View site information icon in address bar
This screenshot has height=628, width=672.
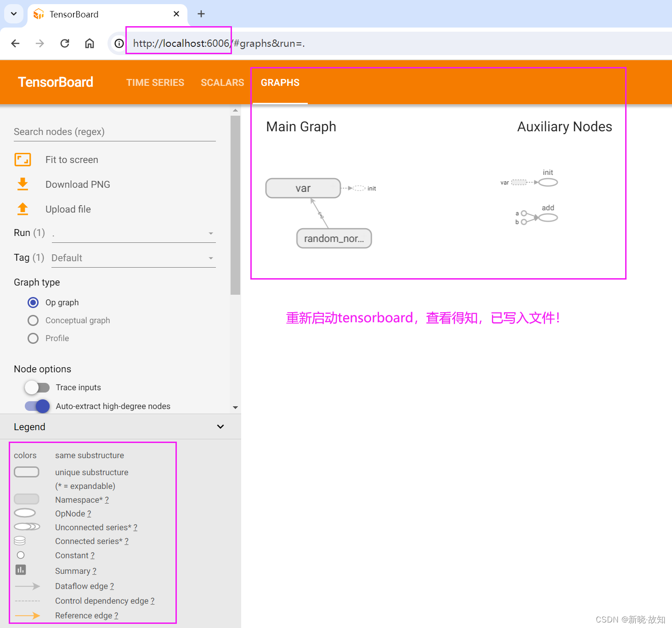(119, 43)
